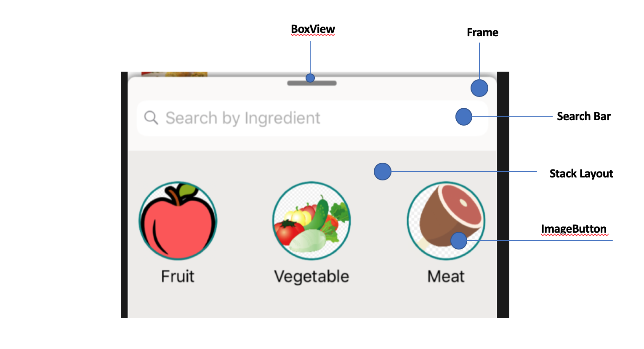The image size is (644, 349).
Task: Click the magnifying glass search icon
Action: [x=151, y=118]
